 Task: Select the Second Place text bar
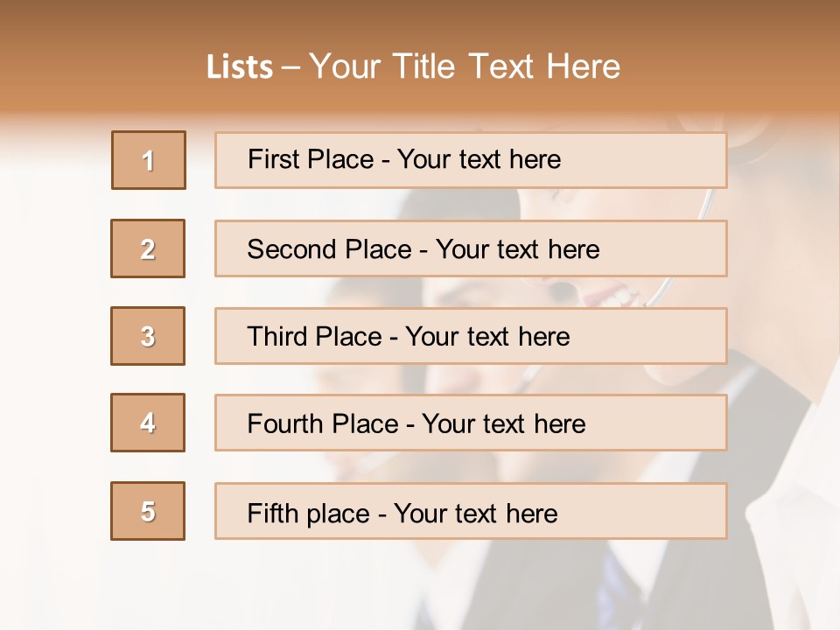pos(471,248)
